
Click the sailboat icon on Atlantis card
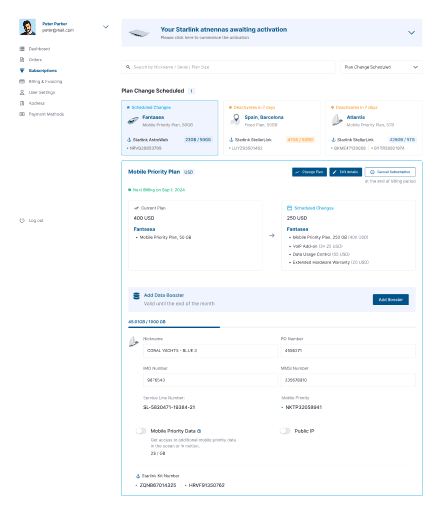point(337,120)
